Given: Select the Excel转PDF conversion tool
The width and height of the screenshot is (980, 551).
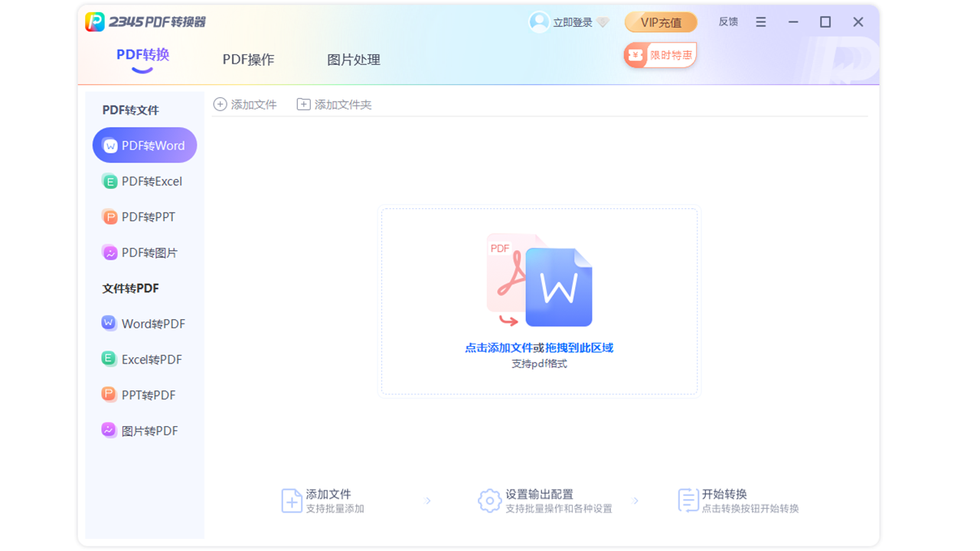Looking at the screenshot, I should [x=145, y=358].
